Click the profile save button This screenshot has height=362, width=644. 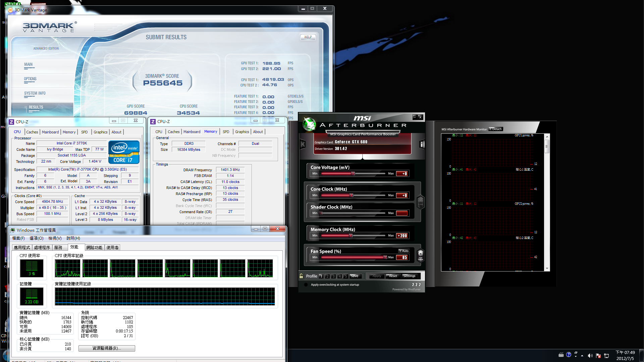(x=356, y=276)
